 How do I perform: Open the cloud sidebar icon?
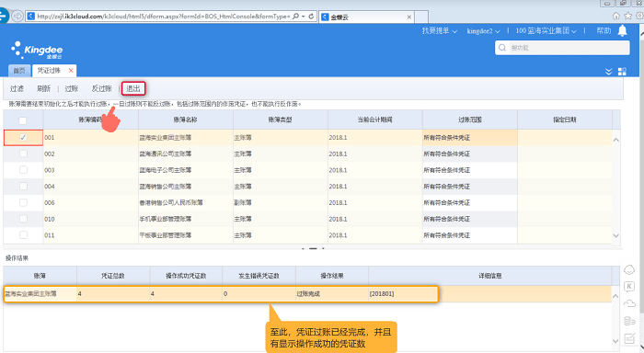[629, 303]
